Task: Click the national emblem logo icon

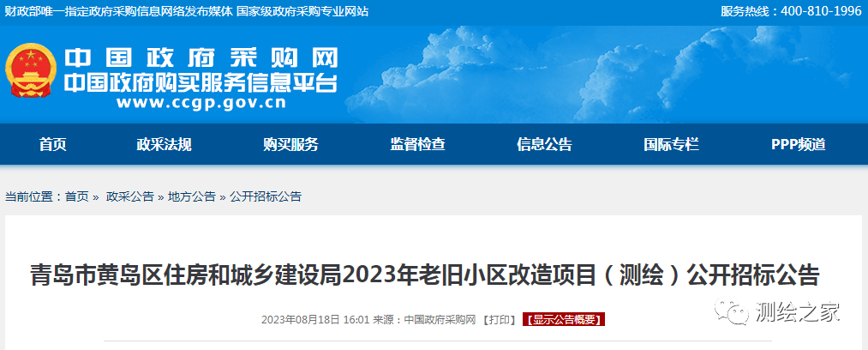Action: tap(31, 70)
